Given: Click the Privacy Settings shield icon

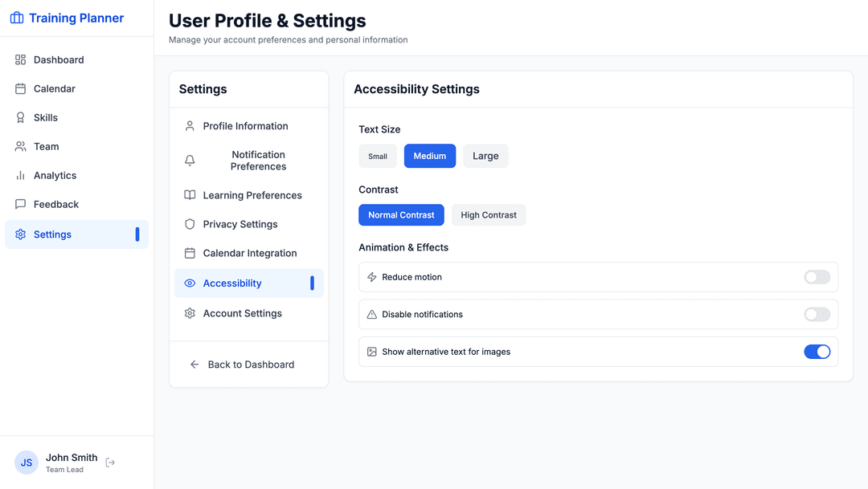Looking at the screenshot, I should click(190, 225).
